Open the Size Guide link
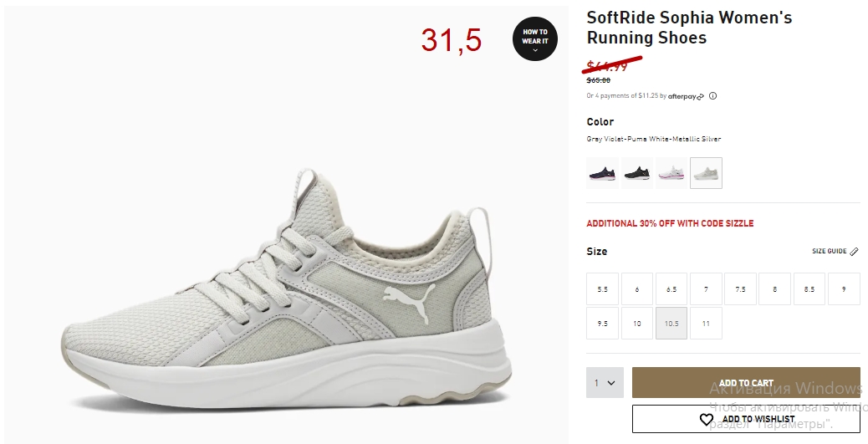The image size is (868, 444). (829, 252)
